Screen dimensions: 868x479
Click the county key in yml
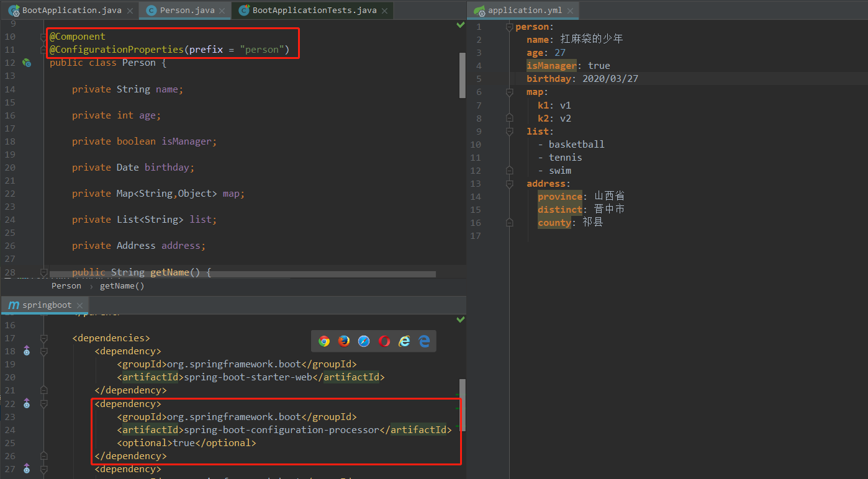[554, 223]
